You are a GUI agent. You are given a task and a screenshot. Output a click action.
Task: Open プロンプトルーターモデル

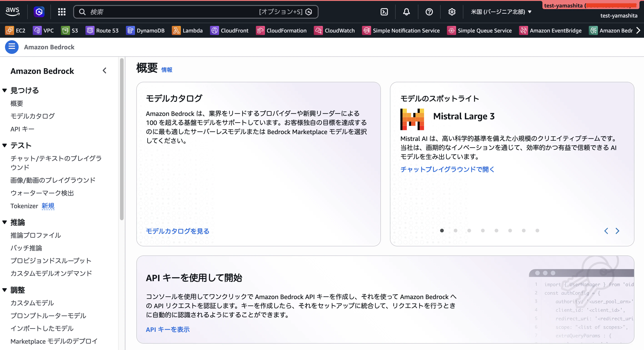(x=48, y=315)
